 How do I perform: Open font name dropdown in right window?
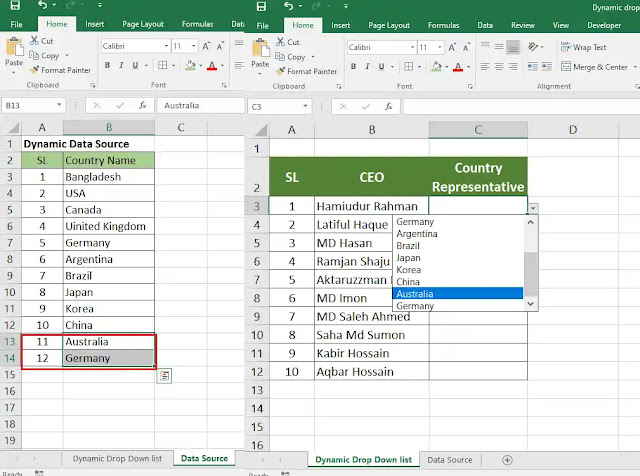click(412, 47)
